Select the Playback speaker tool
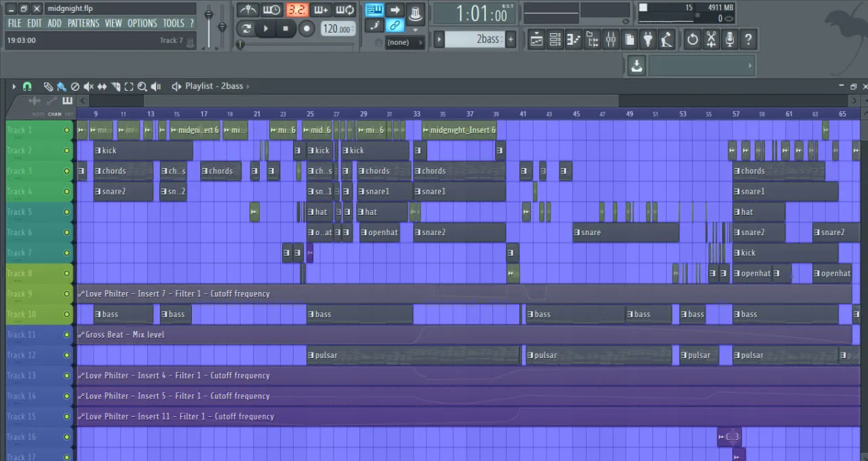 tap(156, 87)
